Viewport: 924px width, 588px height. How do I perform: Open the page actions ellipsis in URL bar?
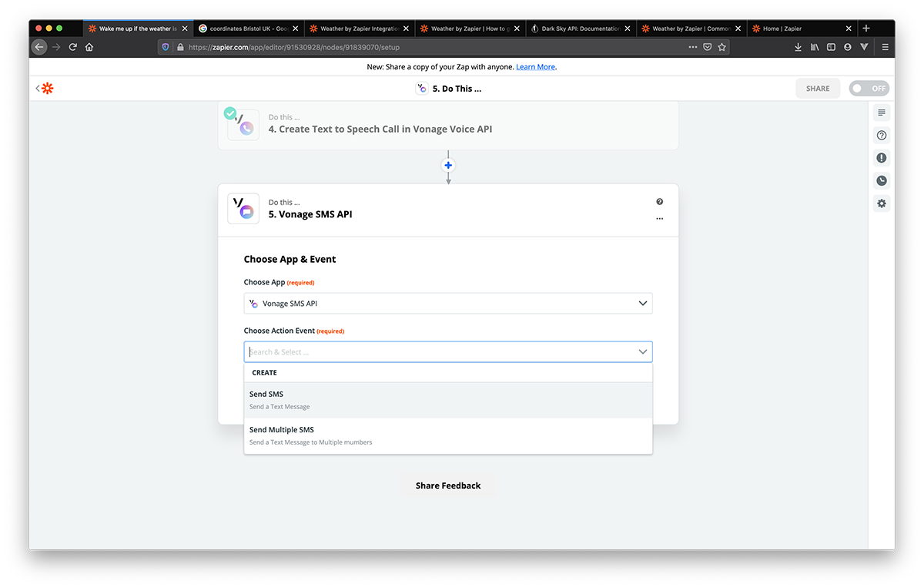(x=693, y=47)
